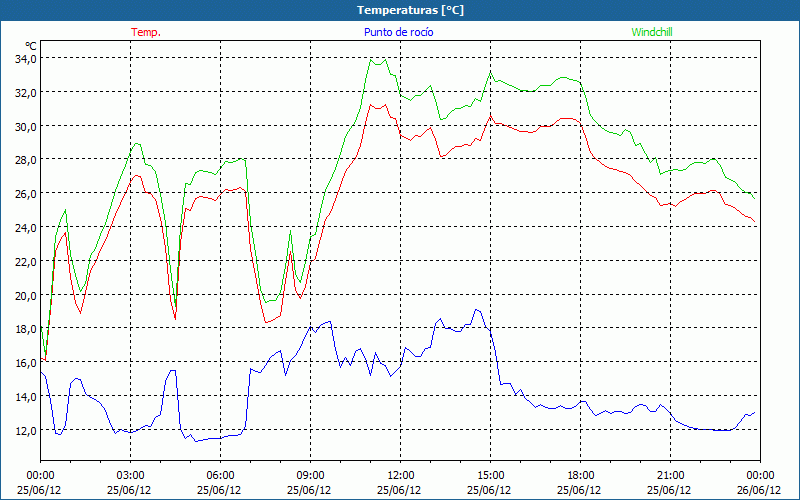
Task: Click the 09:00 time axis label
Action: pos(310,476)
